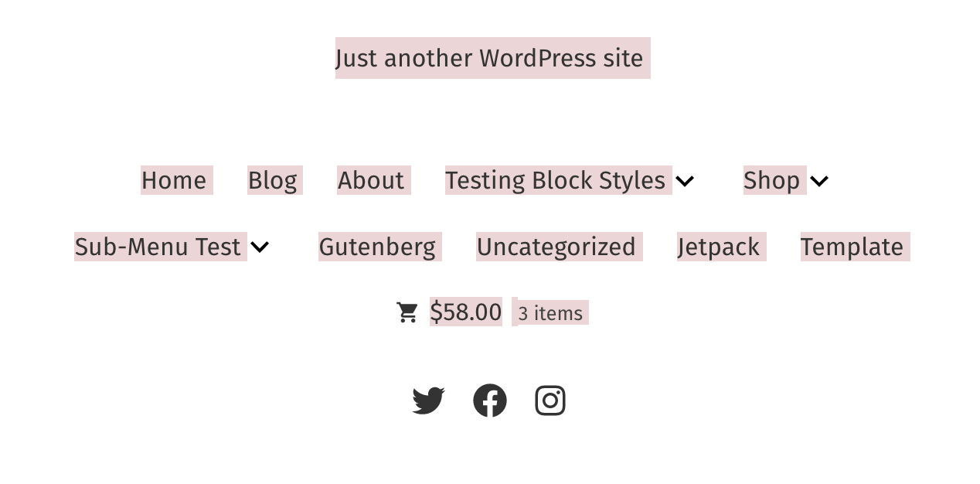
Task: Open the Home menu item
Action: click(x=176, y=180)
